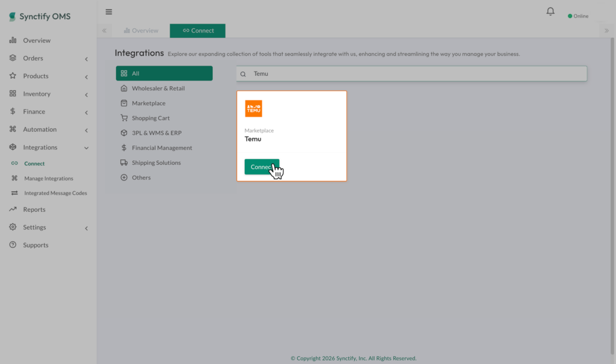This screenshot has height=364, width=616.
Task: Click the Online status indicator
Action: 578,16
